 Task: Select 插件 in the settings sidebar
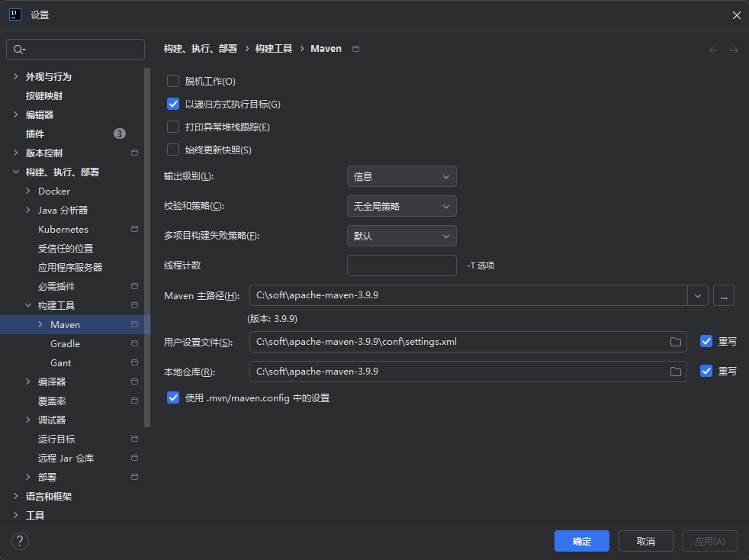[x=35, y=134]
